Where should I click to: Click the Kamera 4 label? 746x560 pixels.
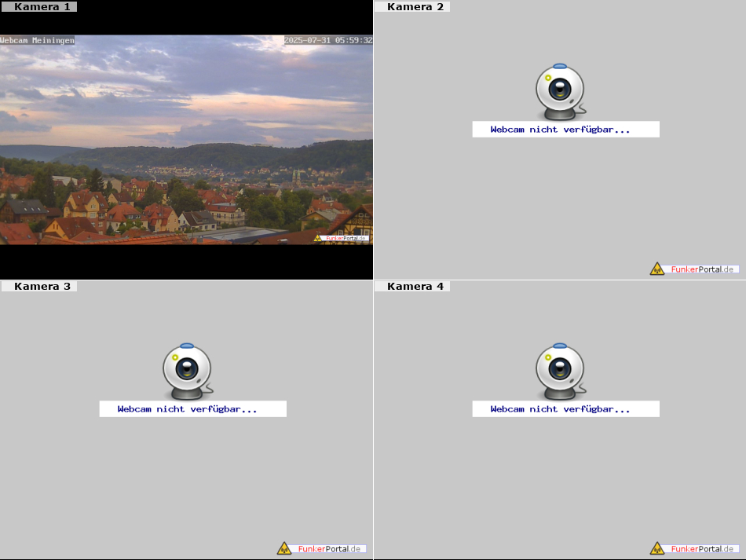pos(412,286)
